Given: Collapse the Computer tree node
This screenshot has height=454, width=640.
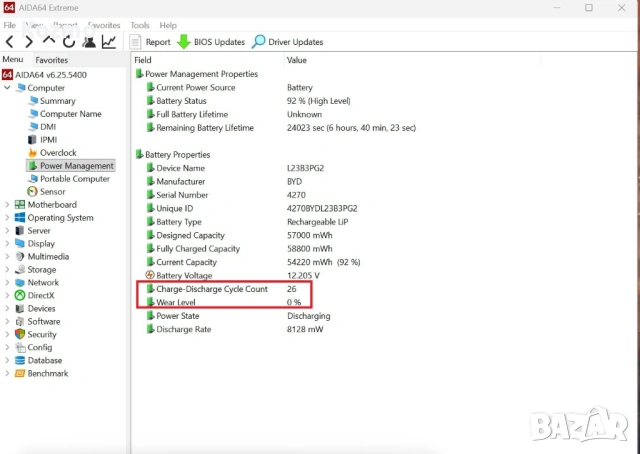Looking at the screenshot, I should coord(7,88).
